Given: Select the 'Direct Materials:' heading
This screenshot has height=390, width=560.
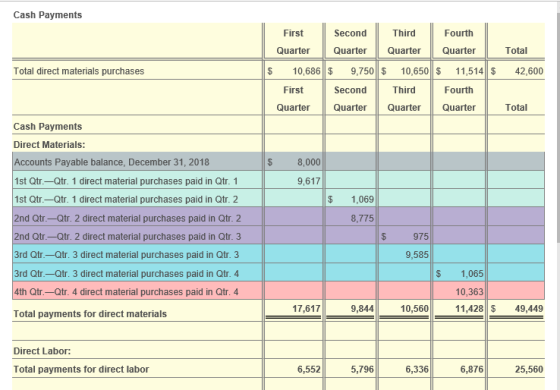Looking at the screenshot, I should click(49, 145).
